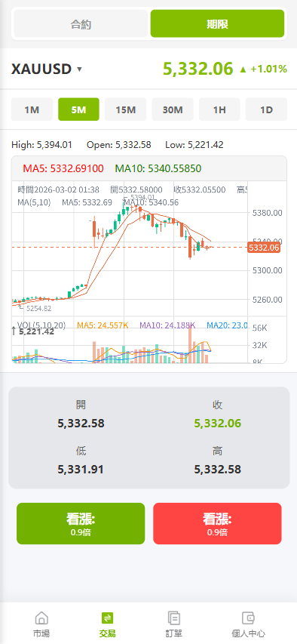Viewport: 297px width, 644px height.
Task: Click the 時間2026-03-02 01:38 chart info
Action: 59,190
